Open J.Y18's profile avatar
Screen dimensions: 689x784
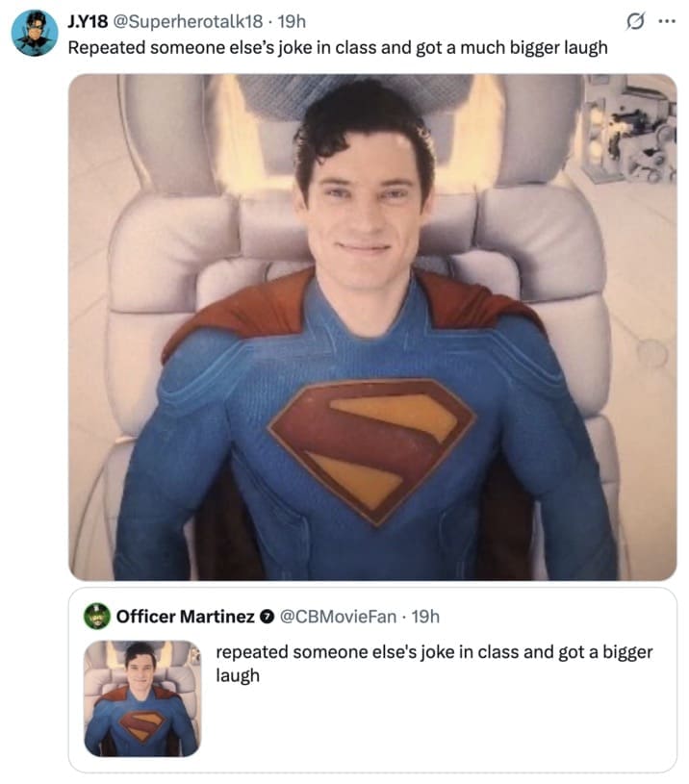(33, 25)
